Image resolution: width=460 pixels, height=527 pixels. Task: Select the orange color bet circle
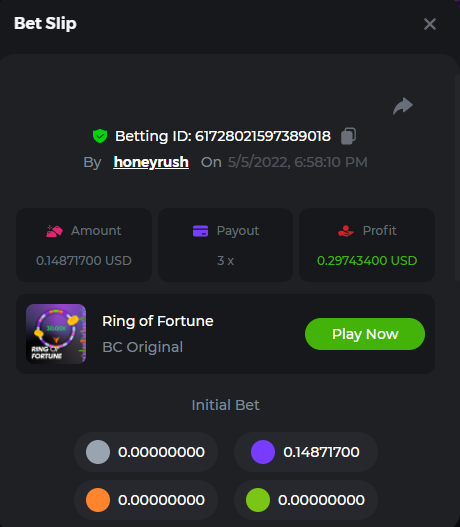click(98, 500)
